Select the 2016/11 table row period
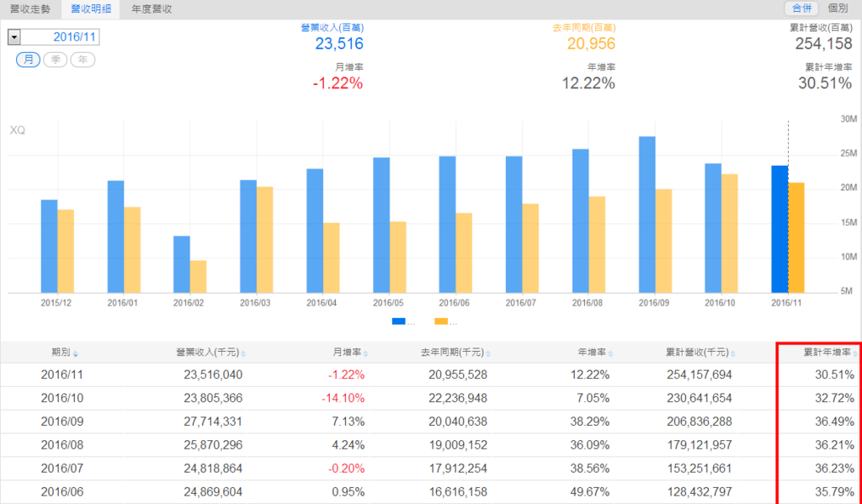Image resolution: width=862 pixels, height=504 pixels. pyautogui.click(x=61, y=374)
